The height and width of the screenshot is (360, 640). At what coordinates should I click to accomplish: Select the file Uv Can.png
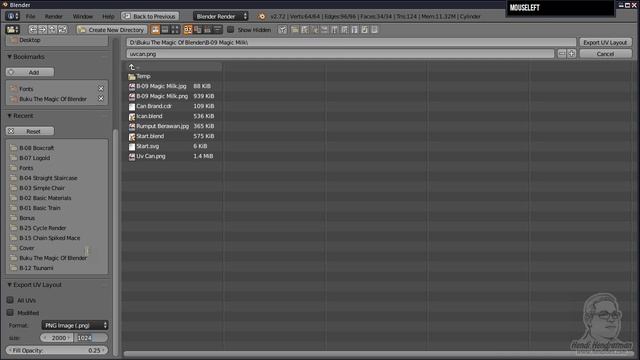click(x=151, y=156)
